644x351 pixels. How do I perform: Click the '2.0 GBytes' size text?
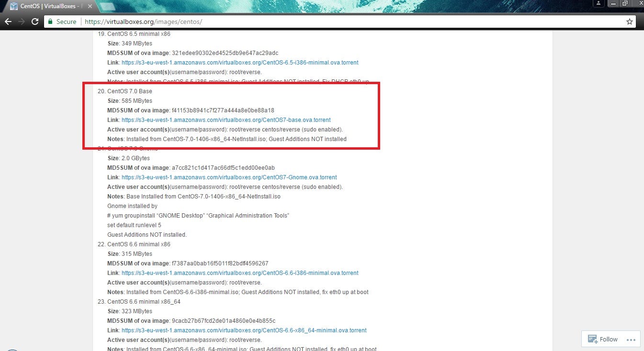coord(136,158)
